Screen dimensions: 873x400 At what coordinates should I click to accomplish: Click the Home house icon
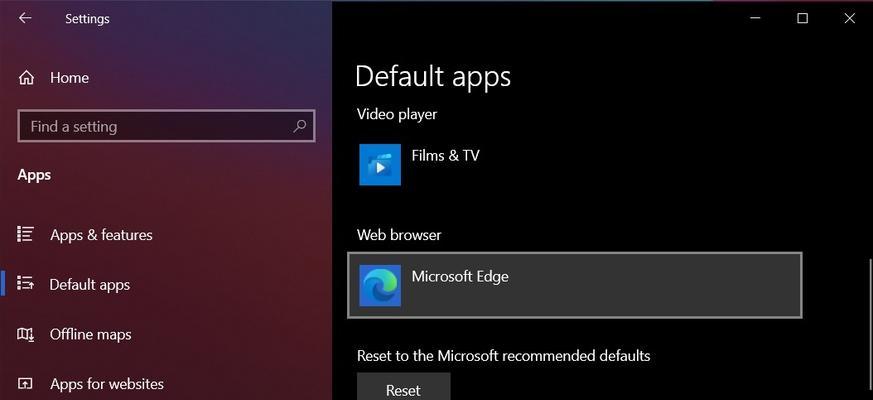pos(26,78)
